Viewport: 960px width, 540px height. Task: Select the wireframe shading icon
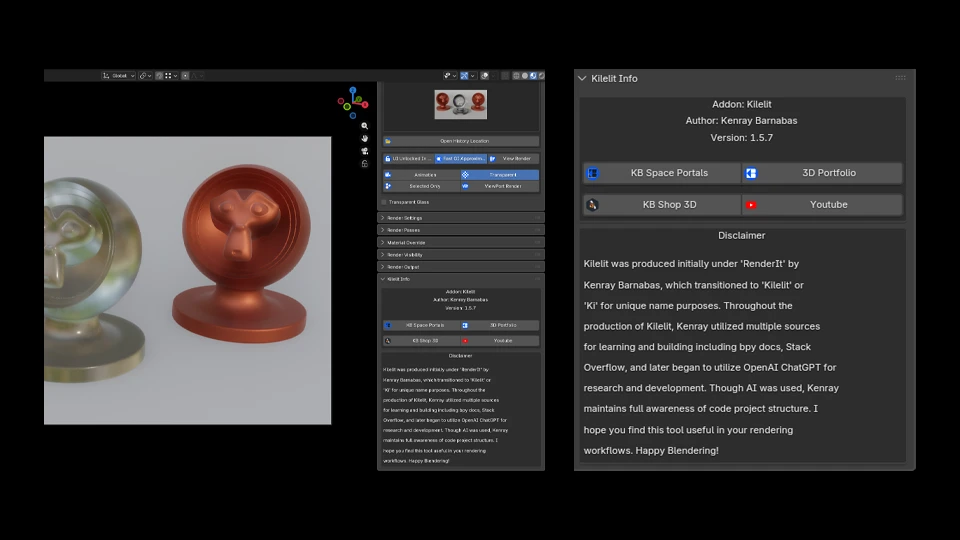pos(516,75)
